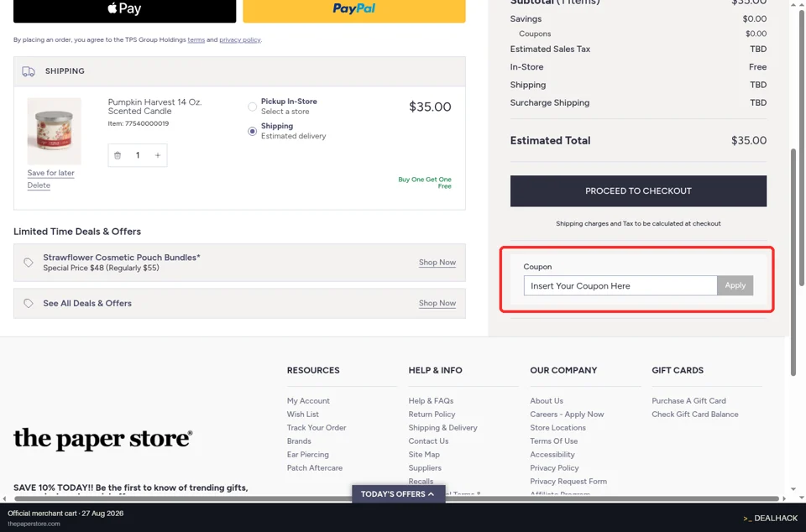806x532 pixels.
Task: Click Save for later link
Action: pos(51,173)
